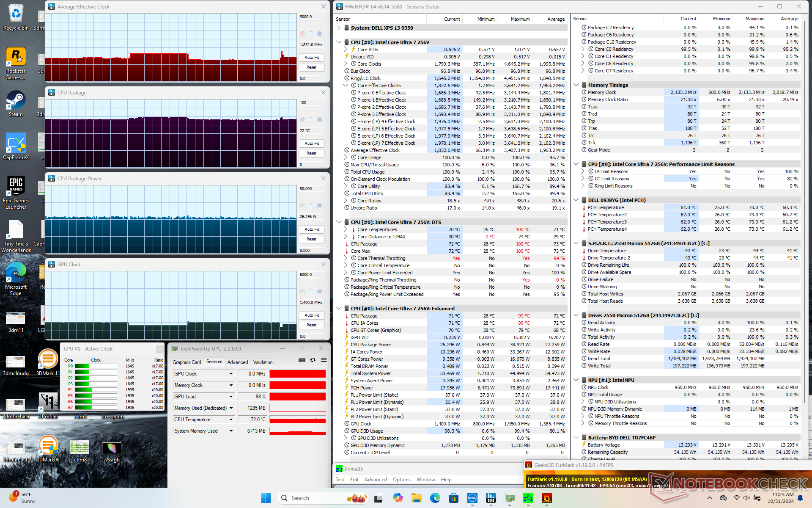Click the HWiNFO taskbar icon
Viewport: 812px width, 508px height.
click(491, 498)
